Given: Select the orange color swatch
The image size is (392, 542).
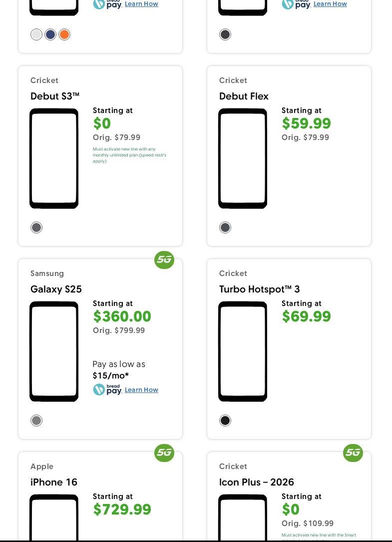Looking at the screenshot, I should [64, 34].
